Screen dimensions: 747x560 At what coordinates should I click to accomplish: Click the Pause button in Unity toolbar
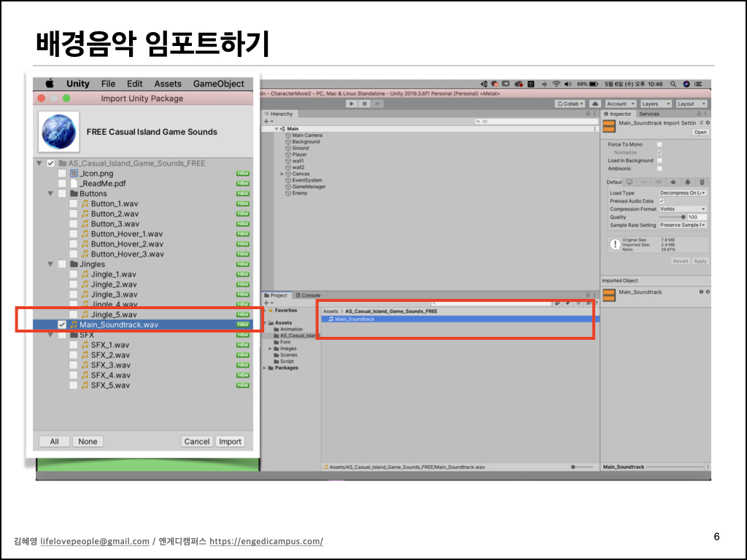point(365,104)
